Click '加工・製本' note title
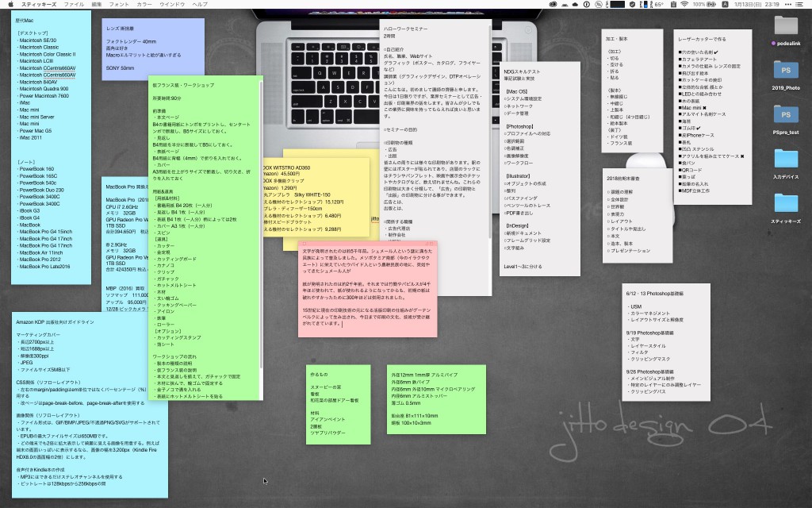 pos(616,39)
